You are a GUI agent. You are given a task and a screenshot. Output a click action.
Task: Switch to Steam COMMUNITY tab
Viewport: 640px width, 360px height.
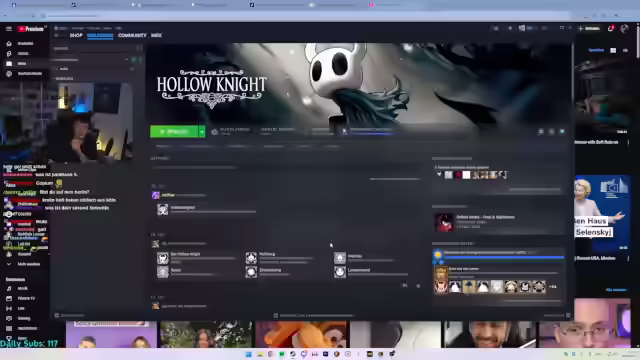tap(132, 36)
